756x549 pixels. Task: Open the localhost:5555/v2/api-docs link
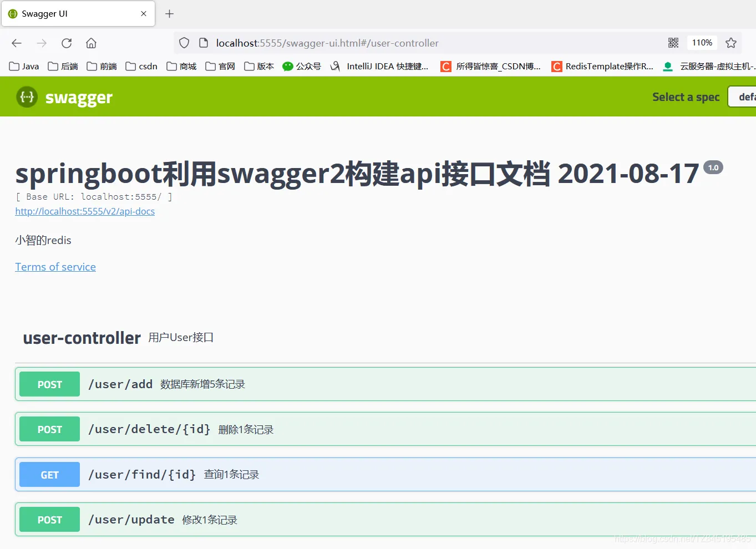[x=85, y=211]
